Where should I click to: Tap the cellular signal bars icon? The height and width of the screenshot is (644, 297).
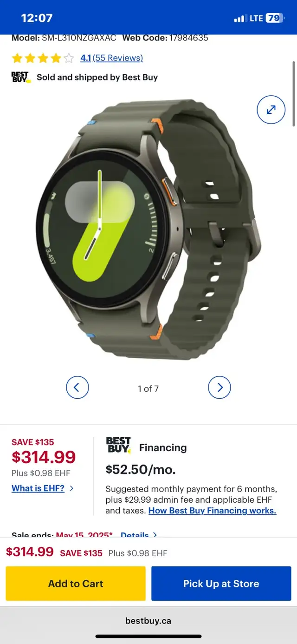coord(239,19)
